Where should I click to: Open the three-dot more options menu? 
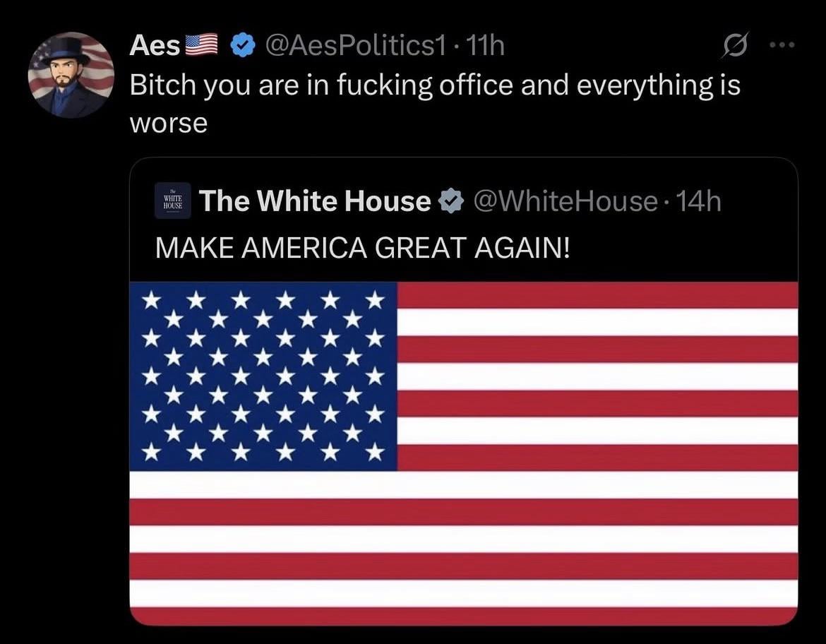(x=782, y=46)
